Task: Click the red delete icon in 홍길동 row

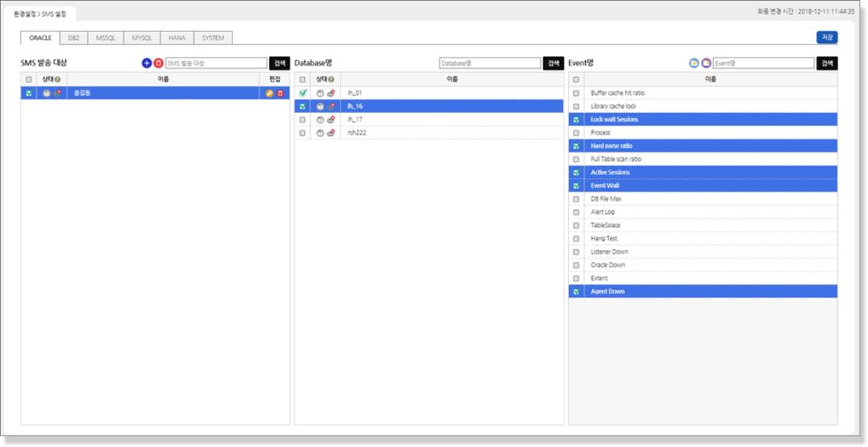Action: click(x=280, y=93)
